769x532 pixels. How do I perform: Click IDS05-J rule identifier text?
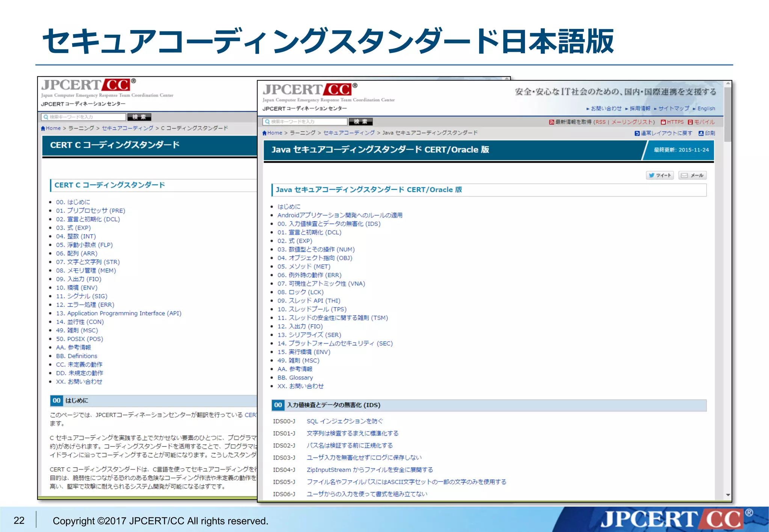284,482
